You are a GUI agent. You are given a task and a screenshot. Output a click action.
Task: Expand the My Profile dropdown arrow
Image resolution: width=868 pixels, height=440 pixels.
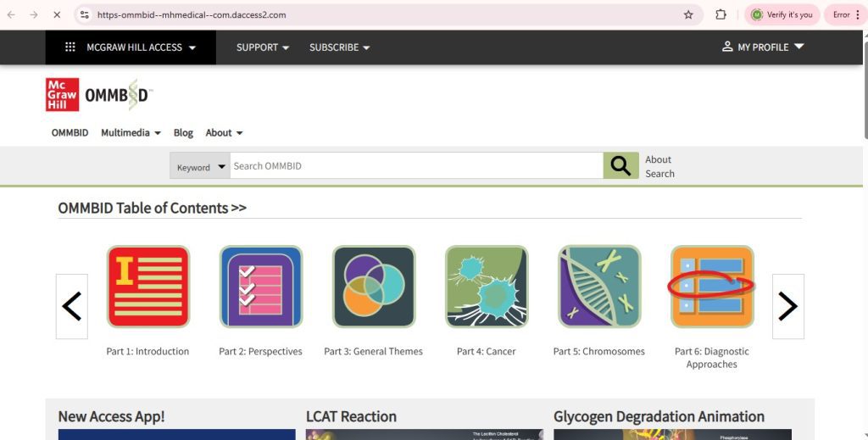(x=798, y=47)
